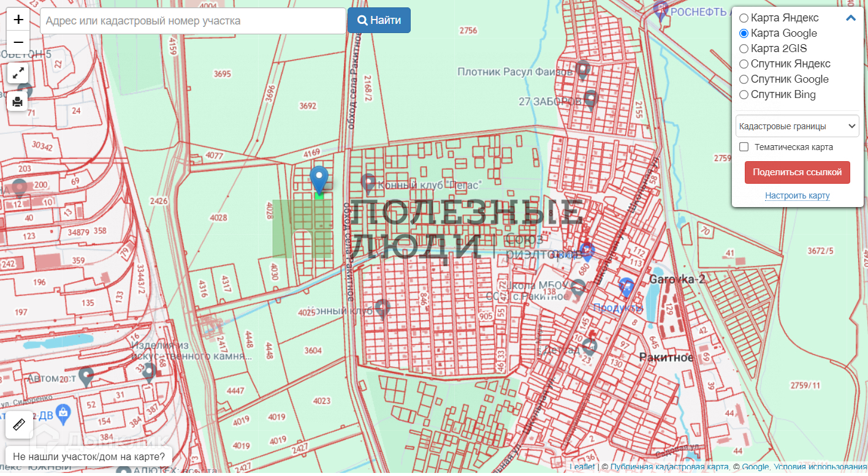Zoom in on the map
This screenshot has width=868, height=476.
pyautogui.click(x=18, y=19)
